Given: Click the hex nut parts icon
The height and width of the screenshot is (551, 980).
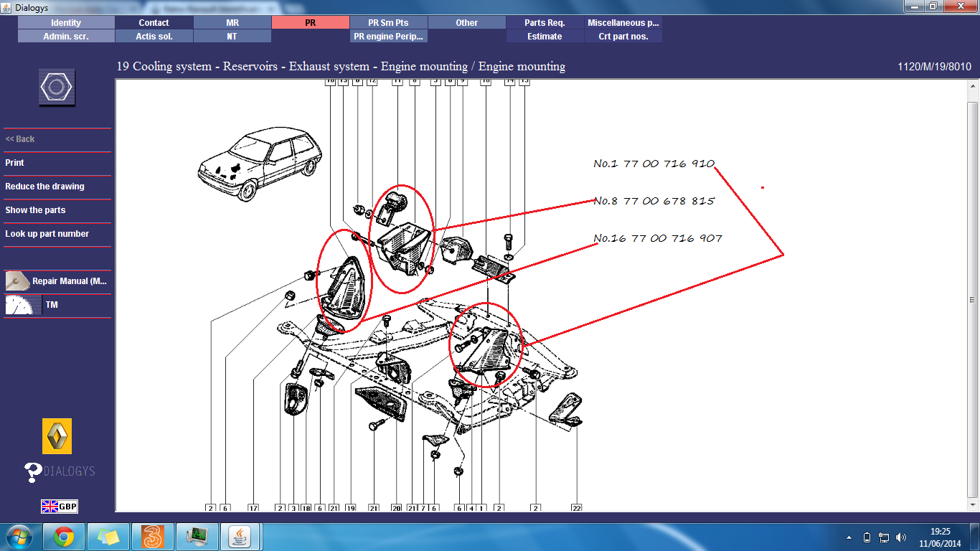Looking at the screenshot, I should (x=57, y=88).
